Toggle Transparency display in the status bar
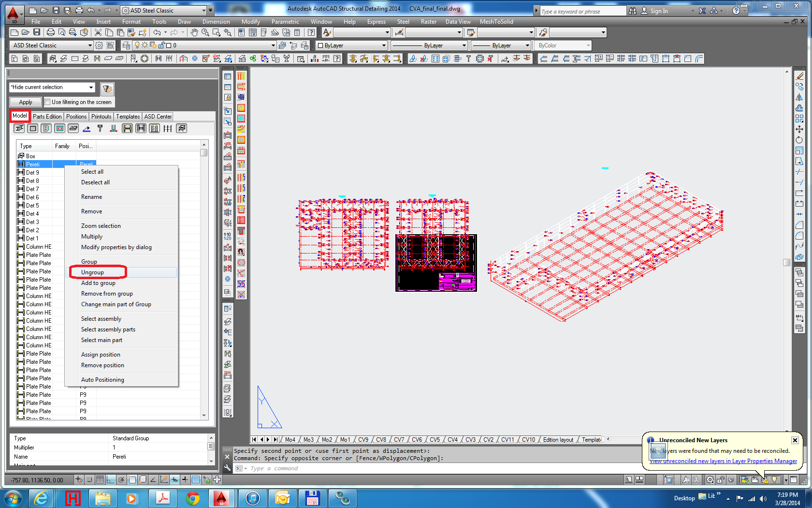The height and width of the screenshot is (508, 812). pyautogui.click(x=196, y=479)
